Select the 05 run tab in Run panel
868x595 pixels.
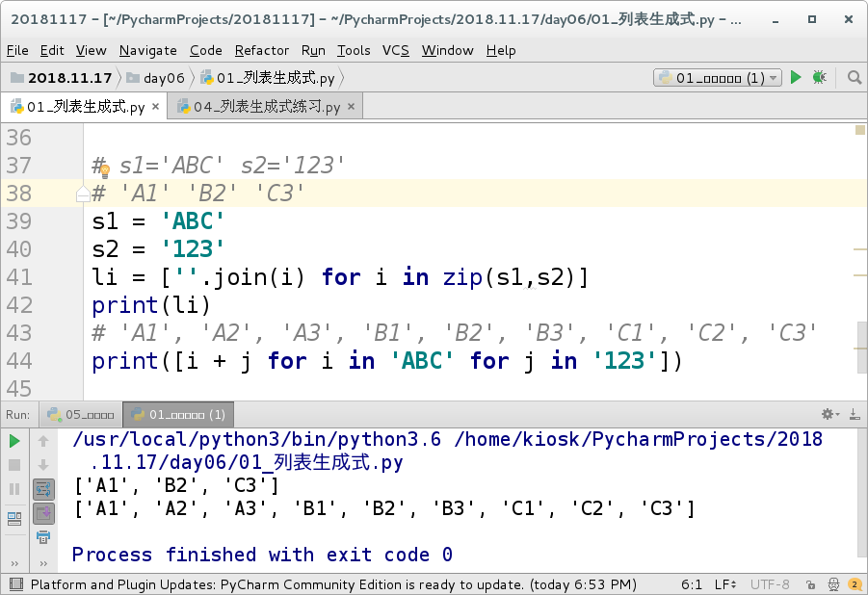tap(82, 414)
